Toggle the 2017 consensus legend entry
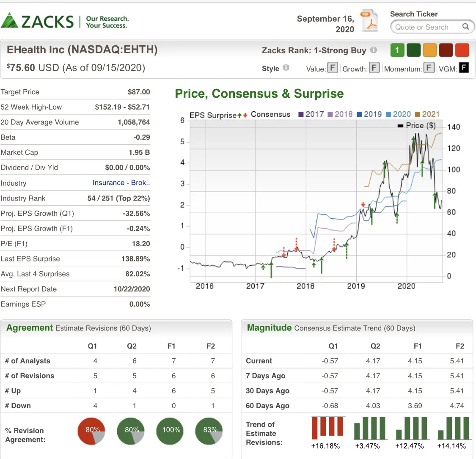 click(x=311, y=114)
